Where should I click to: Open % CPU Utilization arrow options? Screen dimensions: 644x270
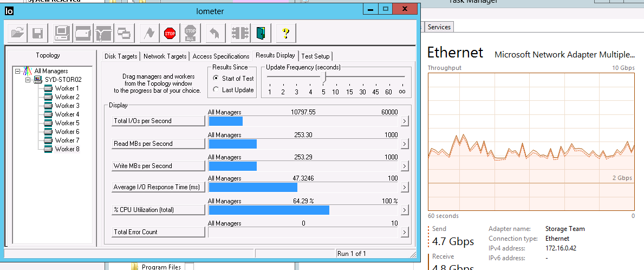pyautogui.click(x=405, y=210)
